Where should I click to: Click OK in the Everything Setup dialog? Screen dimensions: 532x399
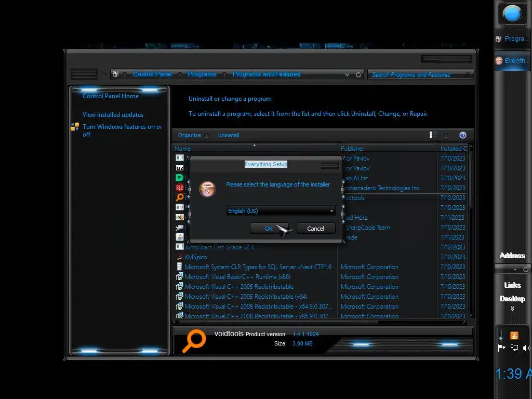tap(269, 229)
